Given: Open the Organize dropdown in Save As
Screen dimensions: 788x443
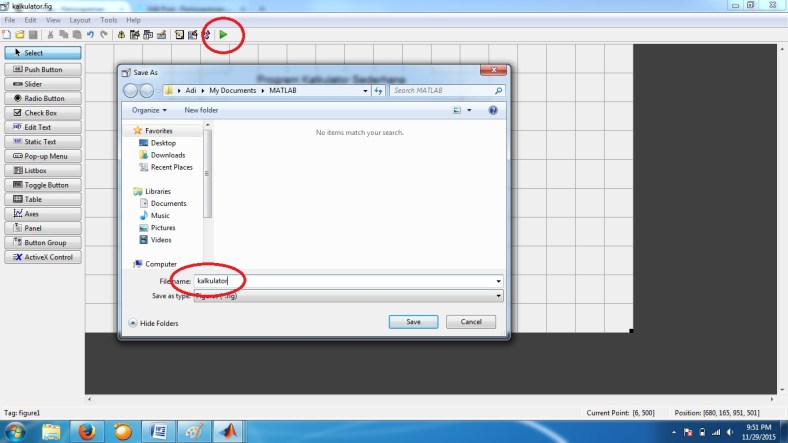Looking at the screenshot, I should 149,110.
